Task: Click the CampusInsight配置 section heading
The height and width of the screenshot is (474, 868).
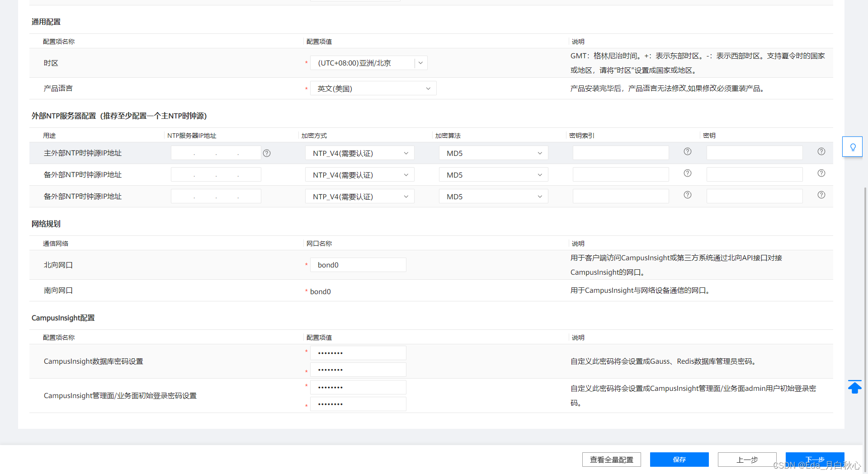Action: point(63,318)
